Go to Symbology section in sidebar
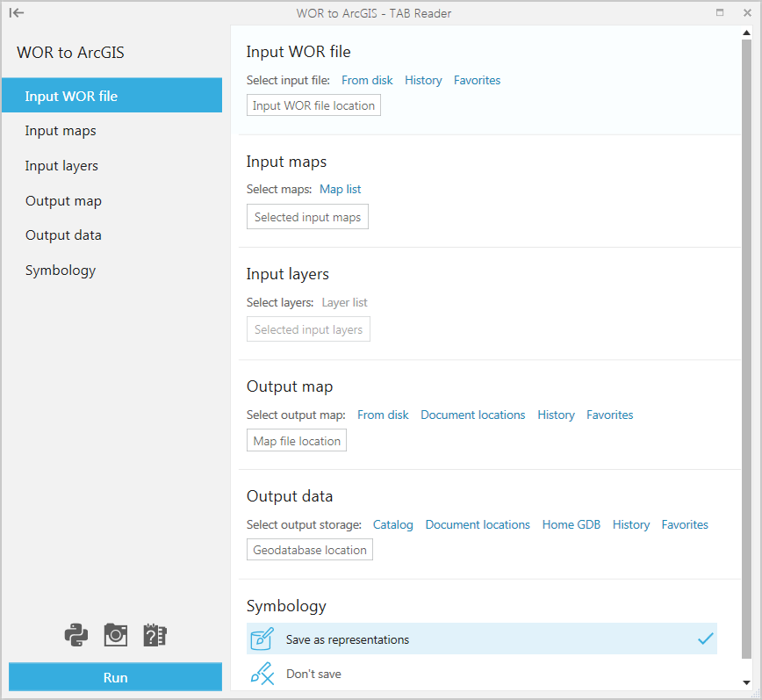762x700 pixels. tap(111, 271)
